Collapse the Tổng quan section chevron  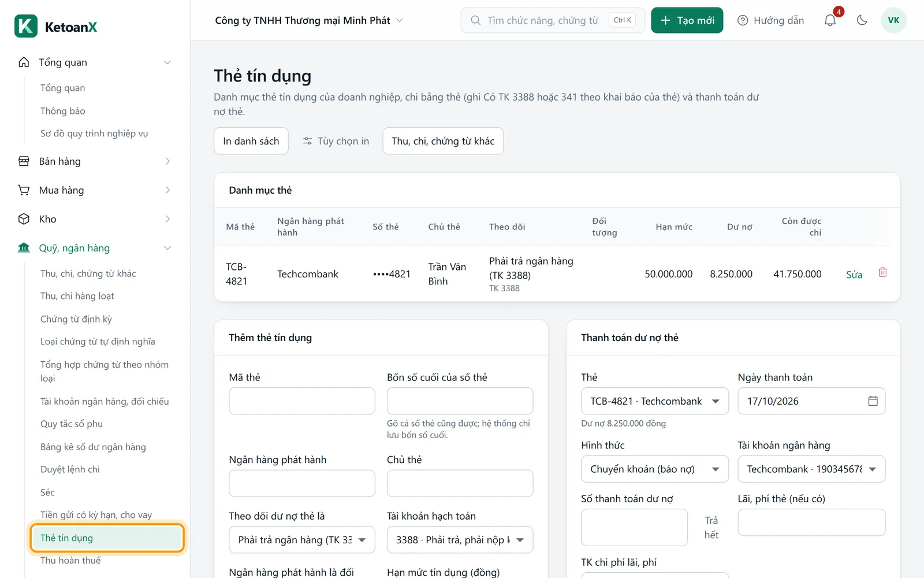coord(167,62)
